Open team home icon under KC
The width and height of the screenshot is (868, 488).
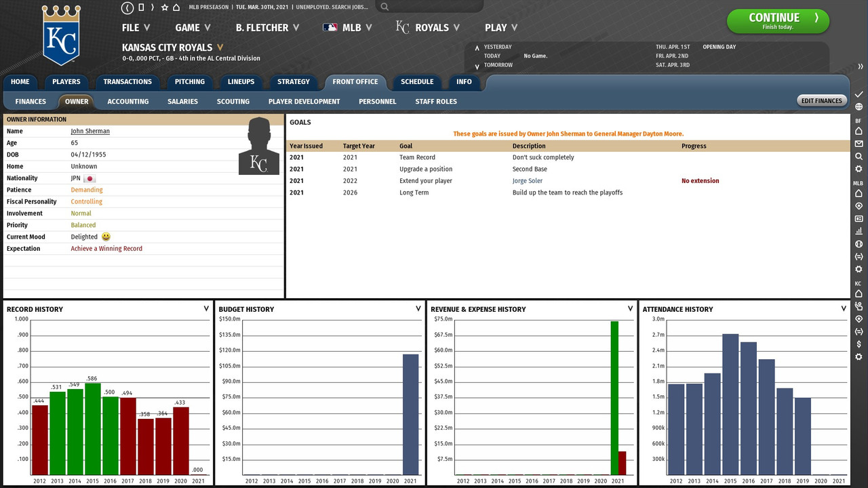click(859, 293)
